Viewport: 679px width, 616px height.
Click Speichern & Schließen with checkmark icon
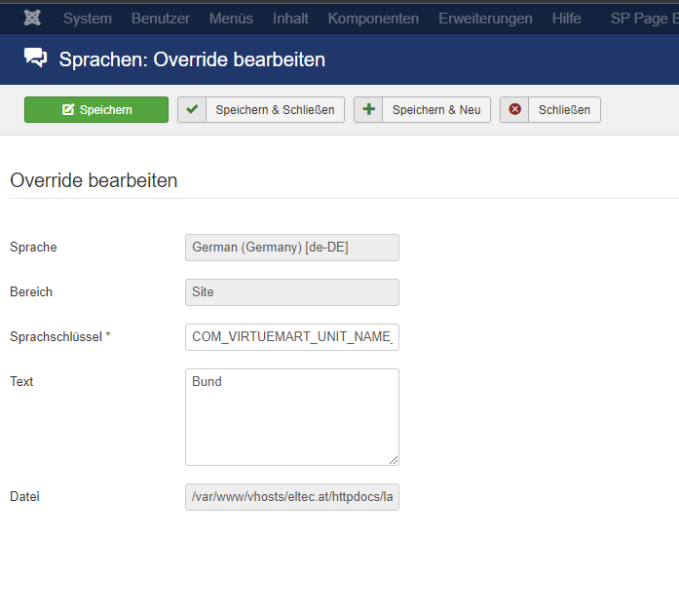coord(261,110)
